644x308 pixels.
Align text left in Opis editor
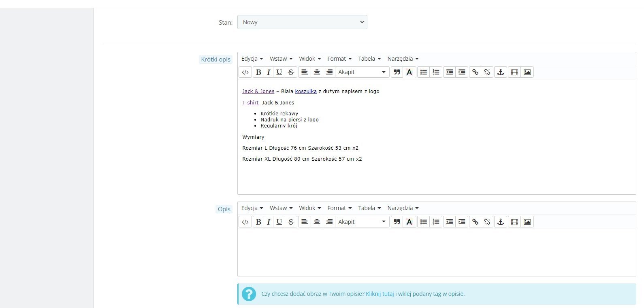(x=305, y=222)
